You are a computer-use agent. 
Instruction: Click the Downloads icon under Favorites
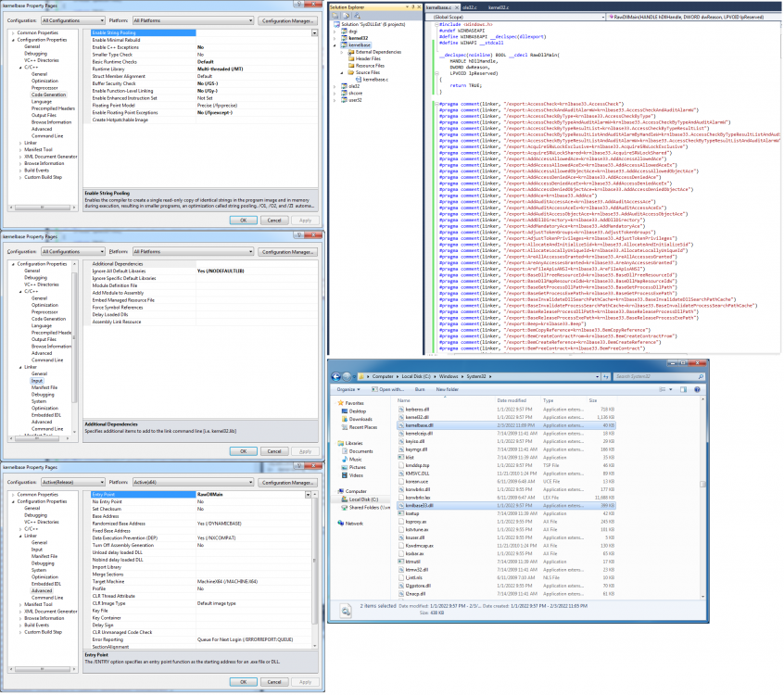pyautogui.click(x=347, y=419)
